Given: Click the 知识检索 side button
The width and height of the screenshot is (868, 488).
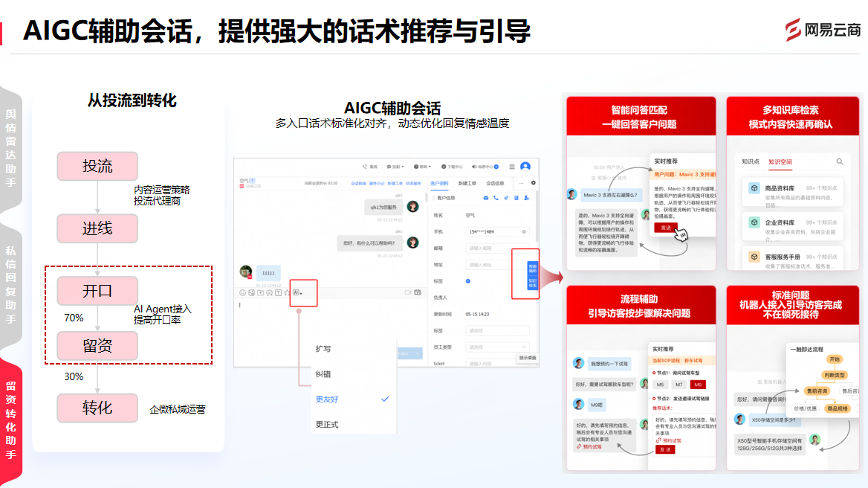Looking at the screenshot, I should [x=533, y=283].
